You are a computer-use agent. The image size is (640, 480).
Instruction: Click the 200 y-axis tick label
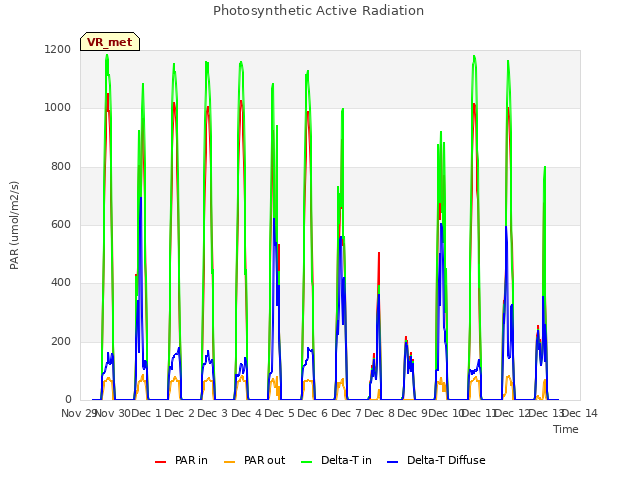point(61,341)
